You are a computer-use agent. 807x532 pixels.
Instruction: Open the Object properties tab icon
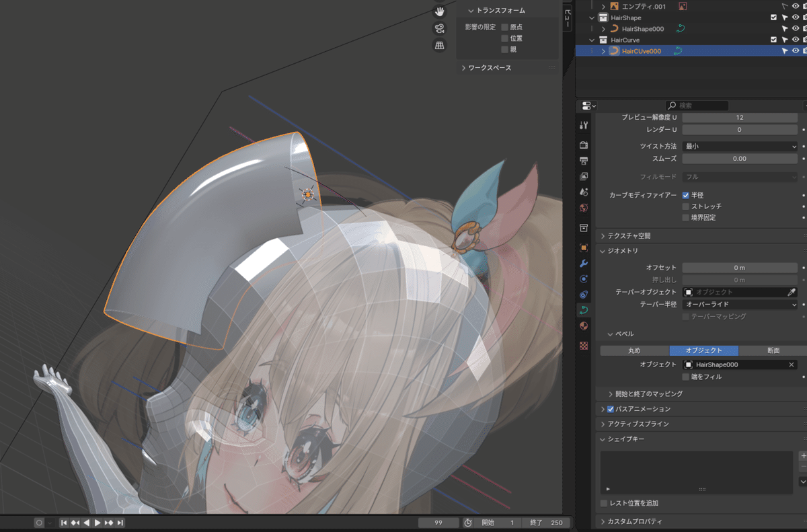584,248
